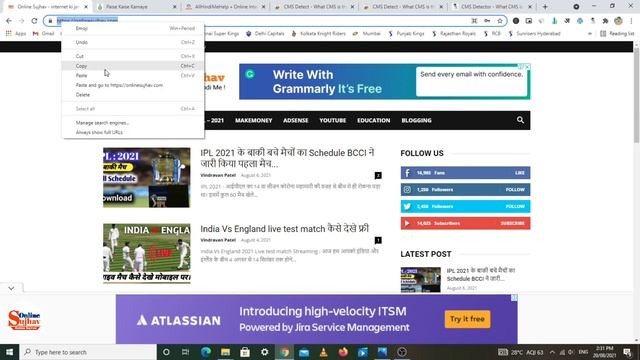Viewport: 640px width, 360px height.
Task: Click the Twitter Follow button
Action: pos(515,206)
